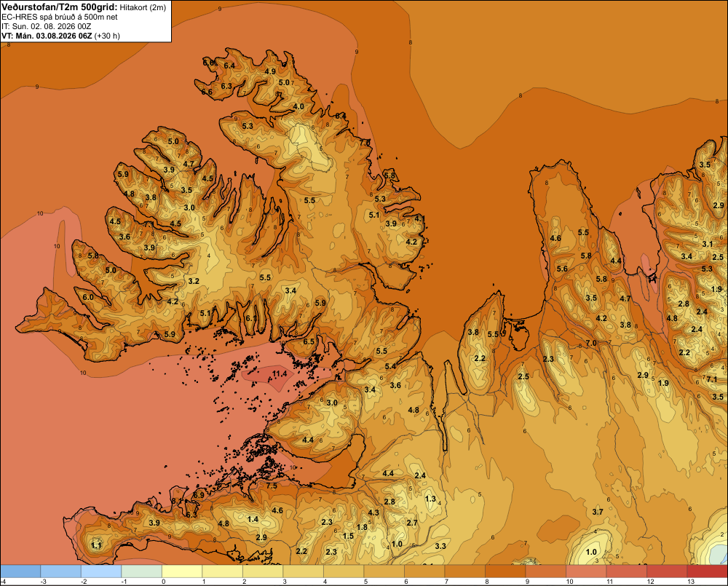
Task: Click the 5.4 temperature value
Action: pyautogui.click(x=390, y=366)
